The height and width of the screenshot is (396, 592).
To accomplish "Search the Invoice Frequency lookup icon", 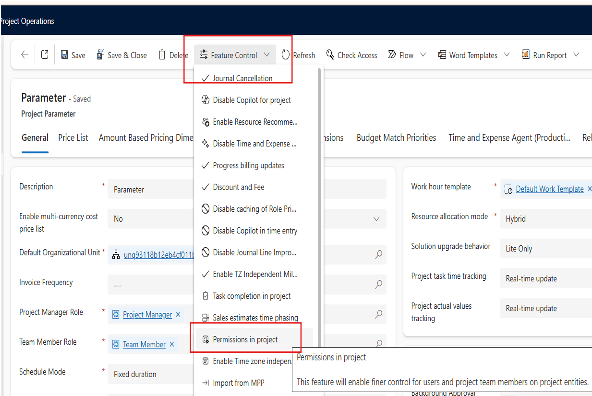I will (378, 284).
